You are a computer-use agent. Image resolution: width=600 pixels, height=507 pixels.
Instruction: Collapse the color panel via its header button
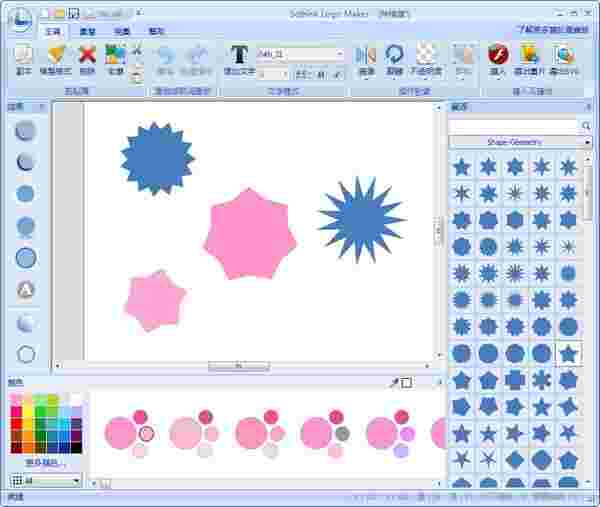click(x=439, y=382)
